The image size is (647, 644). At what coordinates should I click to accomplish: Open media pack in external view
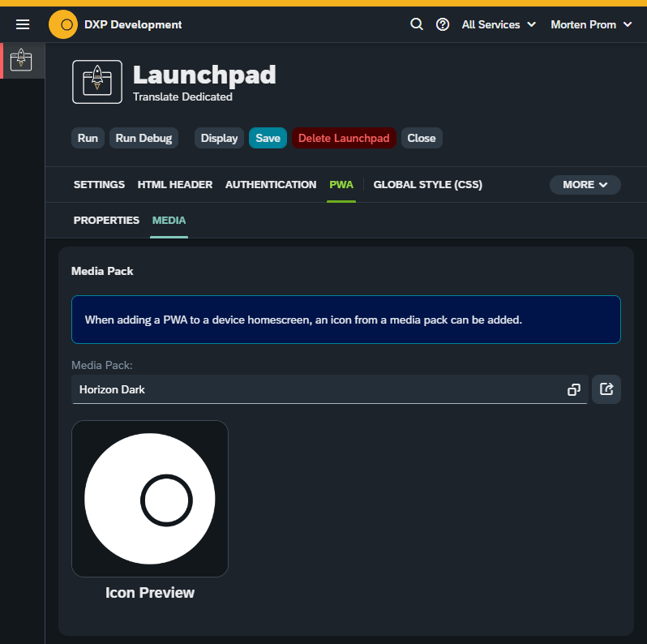click(606, 389)
